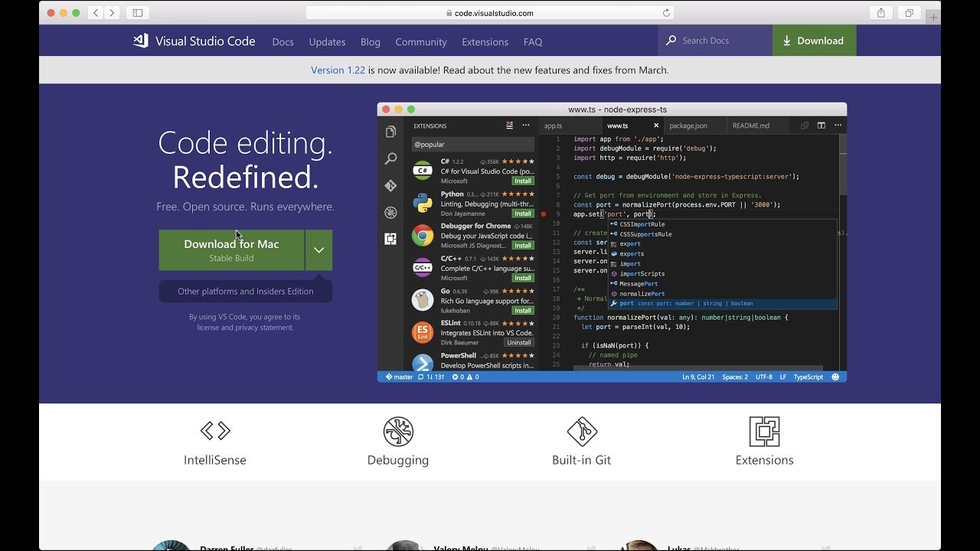The width and height of the screenshot is (980, 551).
Task: Open the FAQ page
Action: click(x=533, y=42)
